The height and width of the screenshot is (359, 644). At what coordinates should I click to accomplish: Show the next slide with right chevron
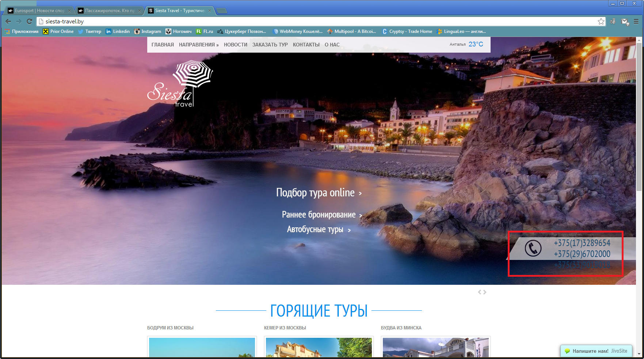point(485,292)
